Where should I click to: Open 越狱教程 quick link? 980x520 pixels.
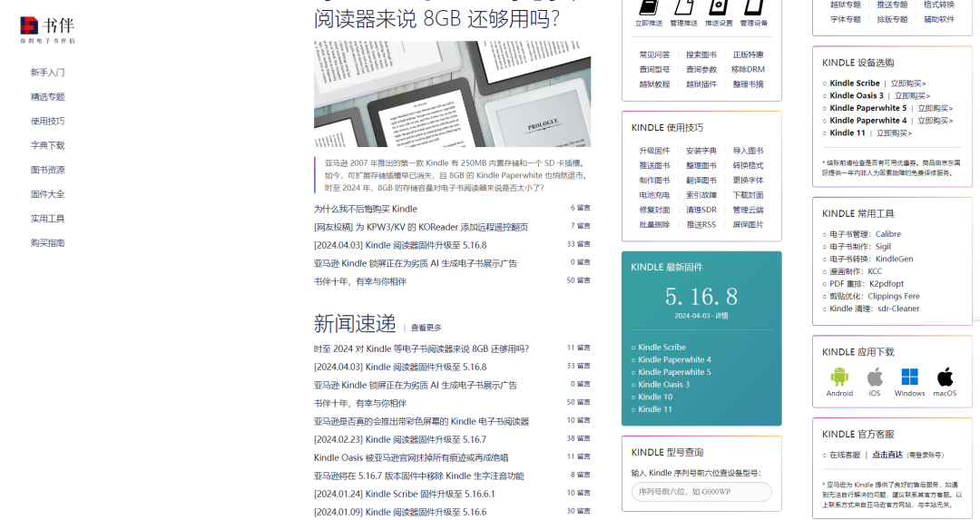[x=654, y=84]
